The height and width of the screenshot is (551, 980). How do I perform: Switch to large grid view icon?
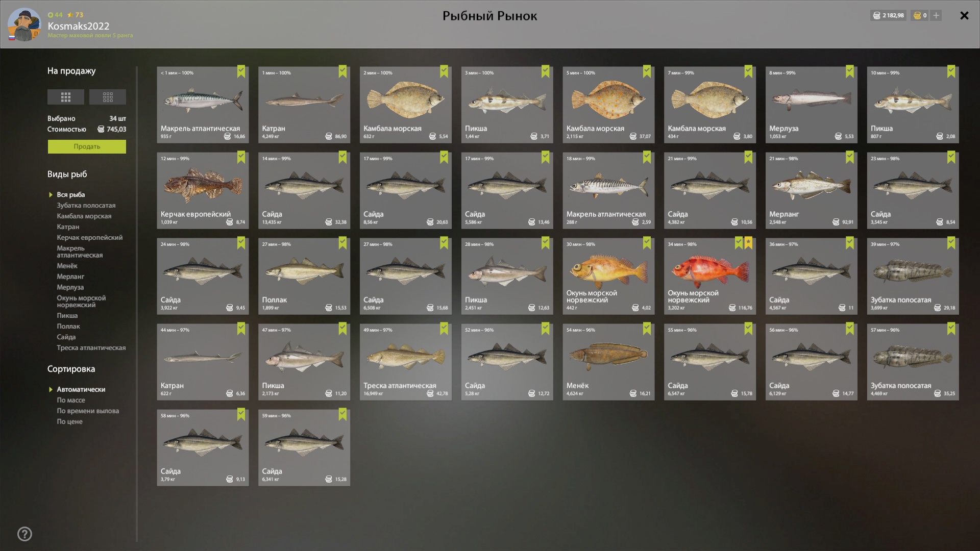coord(65,97)
